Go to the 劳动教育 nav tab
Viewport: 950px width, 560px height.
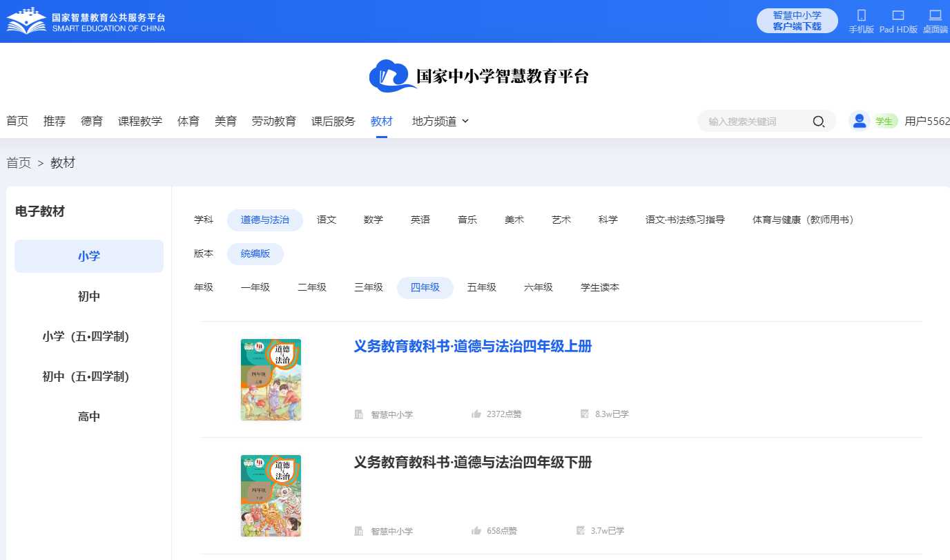tap(273, 121)
